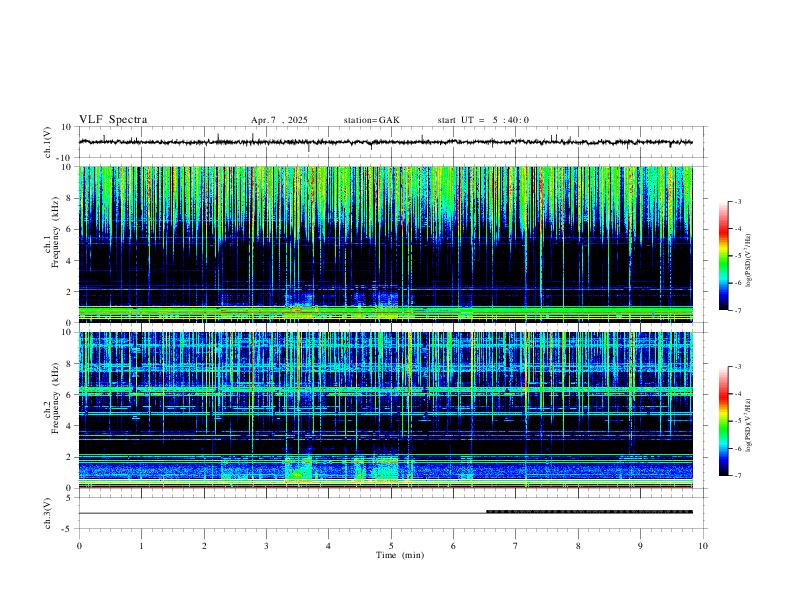Click the '4' tick on Time axis
792x612 pixels.
(328, 545)
